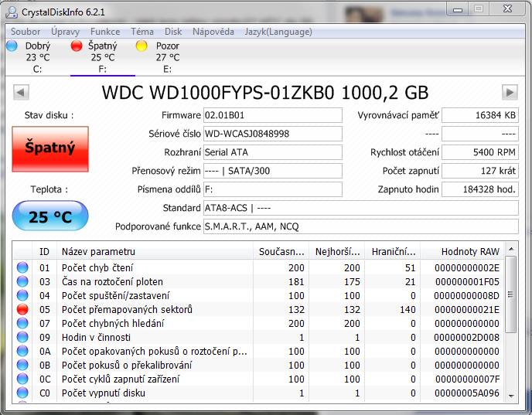The image size is (532, 415).
Task: Click red status dot for attribute 05
Action: (22, 309)
